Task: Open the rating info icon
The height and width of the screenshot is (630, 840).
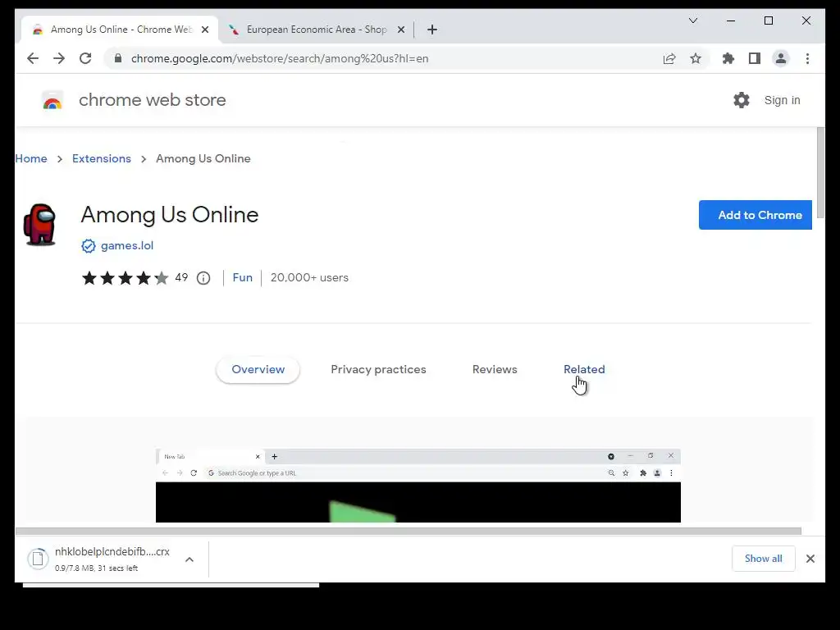Action: 203,278
